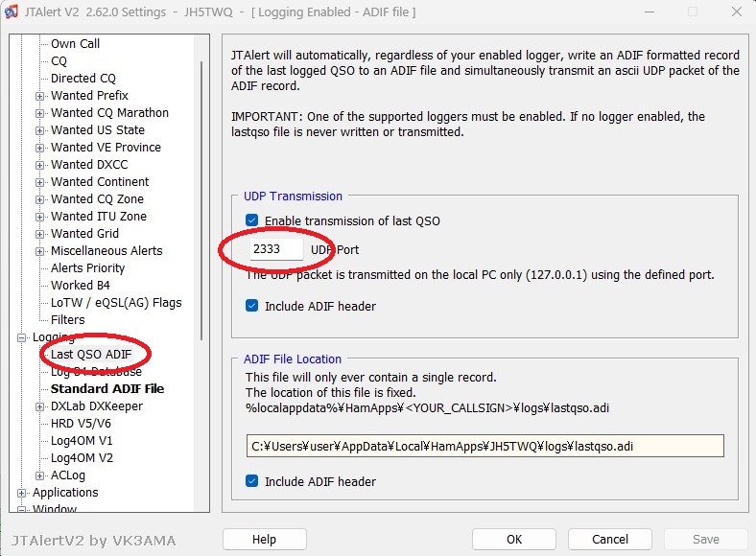Expand the Wanted Prefix tree node
The height and width of the screenshot is (556, 756).
pyautogui.click(x=40, y=96)
